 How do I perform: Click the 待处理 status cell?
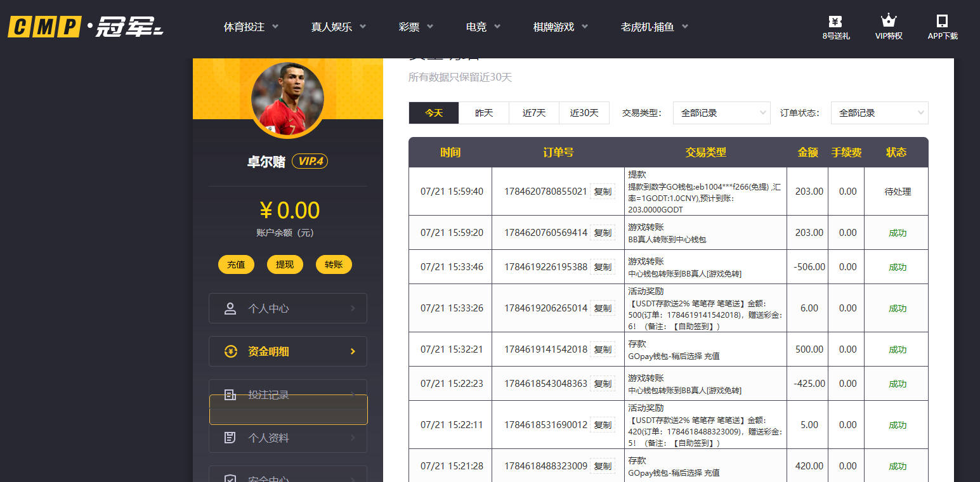click(x=898, y=192)
